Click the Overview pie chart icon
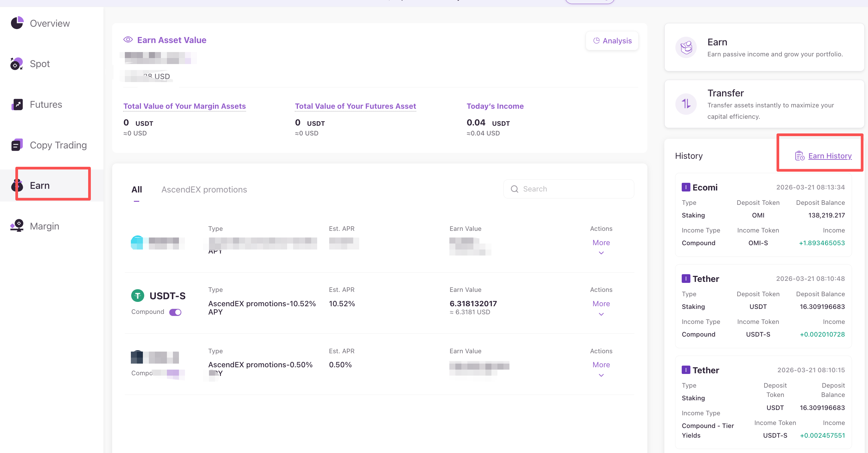868x453 pixels. coord(17,23)
